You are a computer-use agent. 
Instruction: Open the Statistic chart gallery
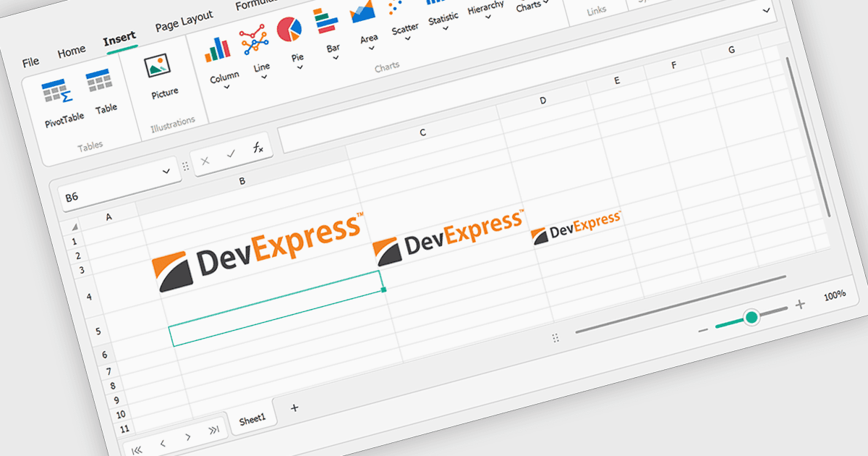click(x=442, y=13)
